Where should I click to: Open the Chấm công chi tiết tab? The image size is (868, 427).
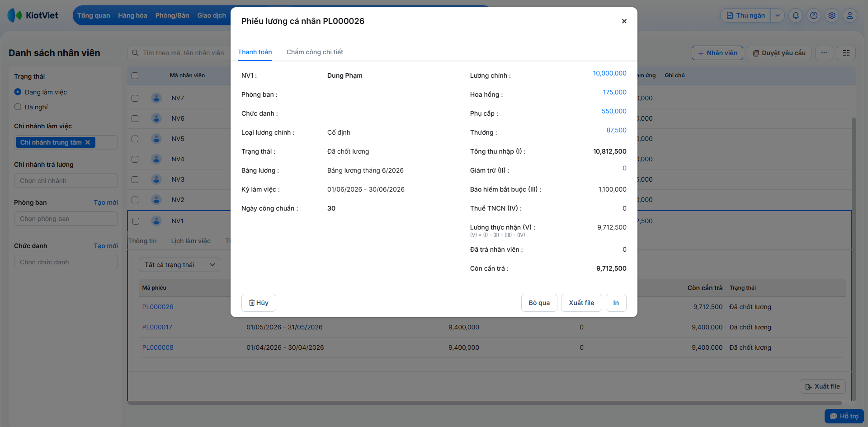click(x=315, y=52)
